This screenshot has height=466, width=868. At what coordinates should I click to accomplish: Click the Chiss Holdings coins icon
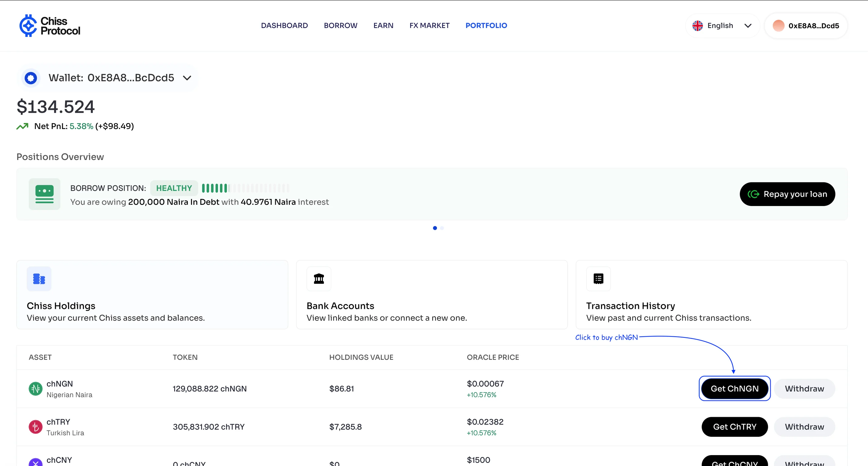click(x=39, y=279)
